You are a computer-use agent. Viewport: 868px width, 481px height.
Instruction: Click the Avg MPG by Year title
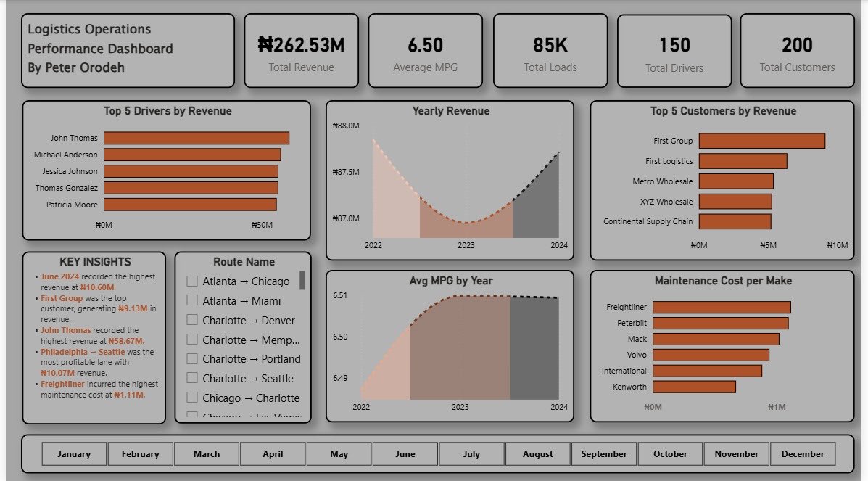tap(450, 281)
